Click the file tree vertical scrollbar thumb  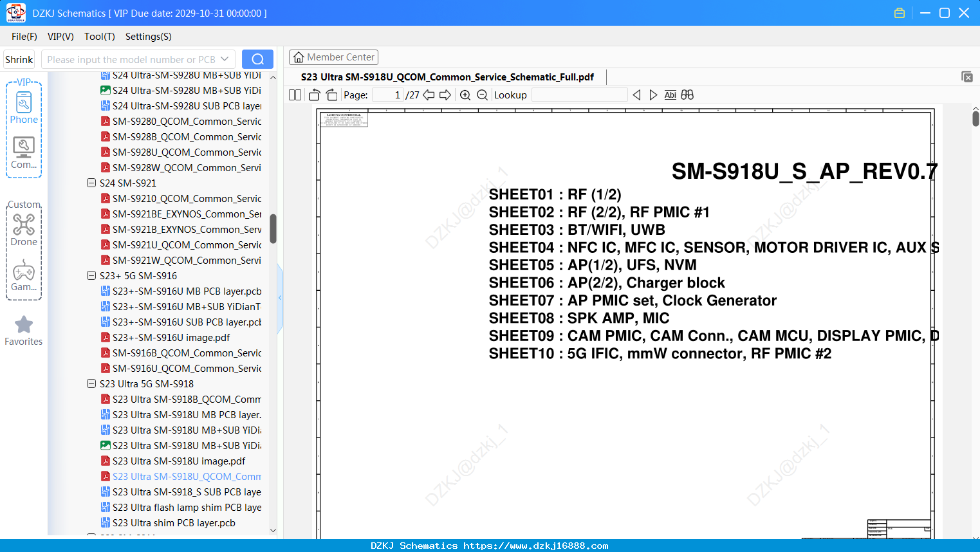273,228
